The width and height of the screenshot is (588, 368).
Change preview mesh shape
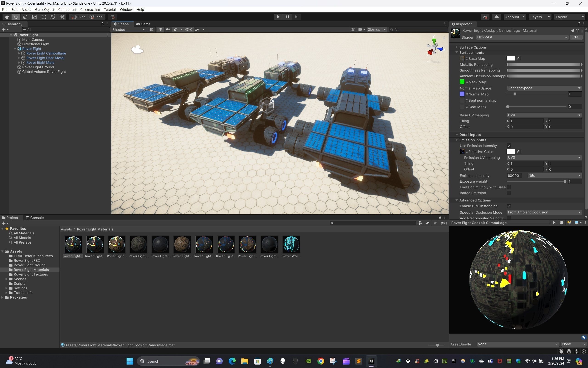(562, 223)
